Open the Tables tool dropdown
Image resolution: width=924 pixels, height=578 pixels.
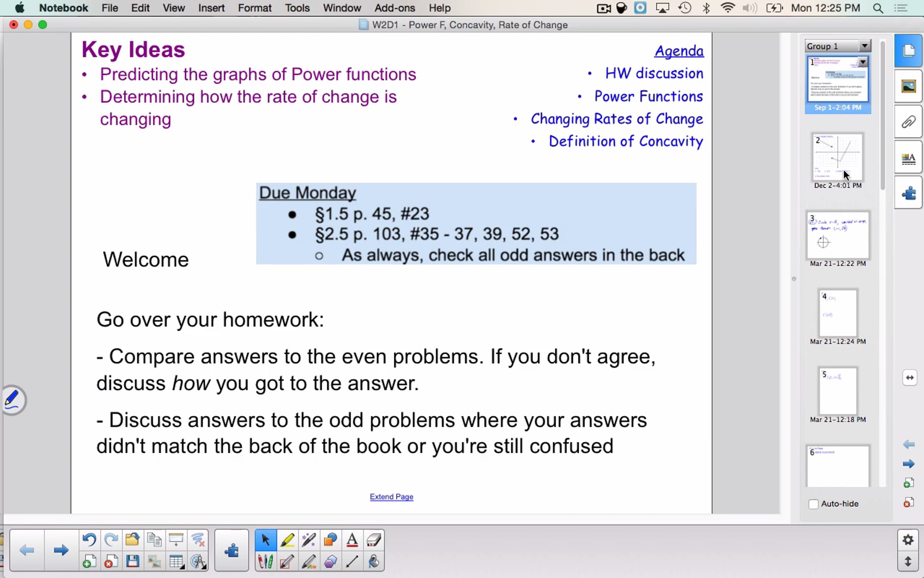[x=176, y=561]
